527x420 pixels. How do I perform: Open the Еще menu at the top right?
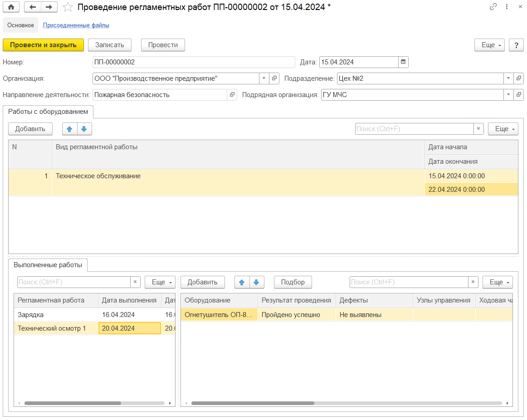click(x=489, y=45)
